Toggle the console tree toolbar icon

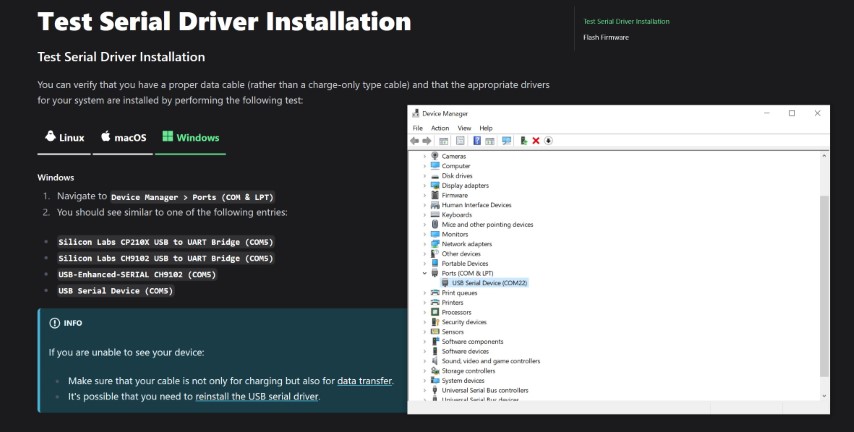(x=443, y=141)
